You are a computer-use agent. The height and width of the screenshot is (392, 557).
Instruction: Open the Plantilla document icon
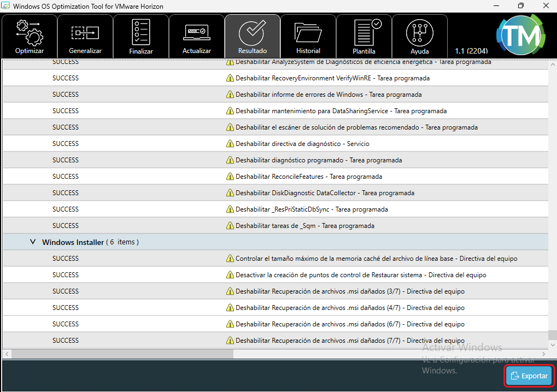coord(364,36)
